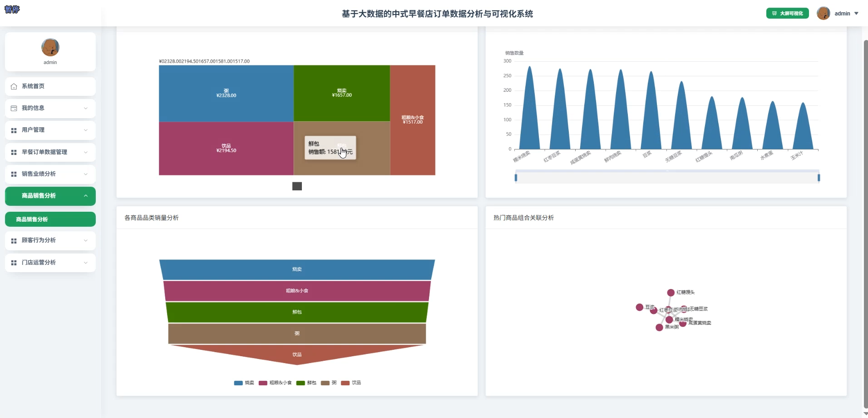Image resolution: width=868 pixels, height=418 pixels.
Task: Toggle the 烧卖 legend item under the funnel
Action: pos(244,383)
